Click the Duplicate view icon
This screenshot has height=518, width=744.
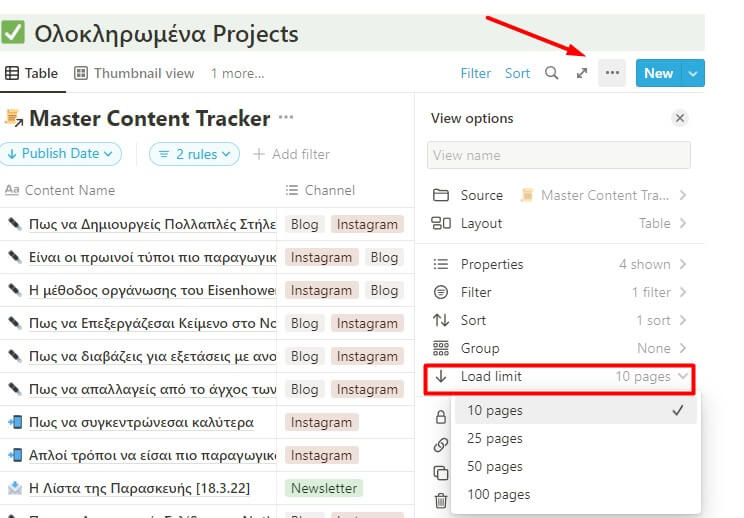(441, 473)
